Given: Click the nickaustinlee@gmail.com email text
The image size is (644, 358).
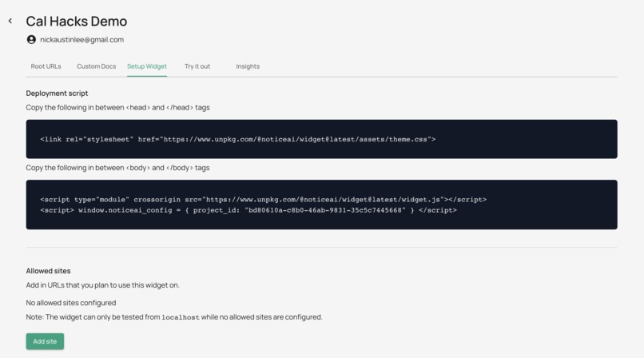Looking at the screenshot, I should (x=81, y=39).
